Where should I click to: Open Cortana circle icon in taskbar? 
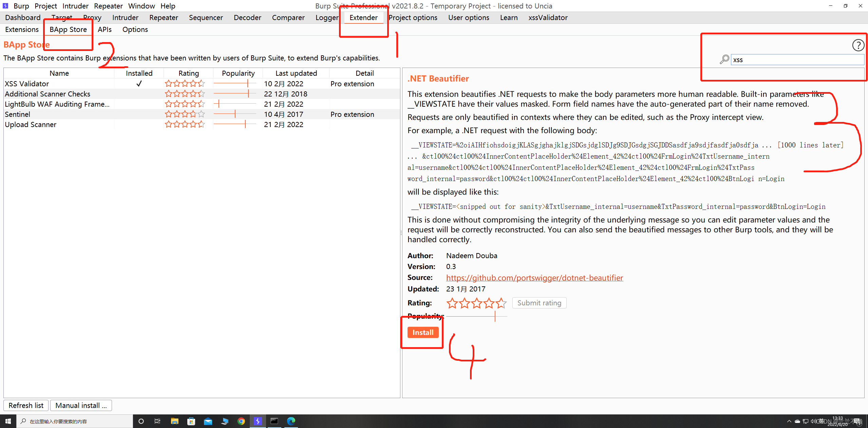pyautogui.click(x=141, y=421)
